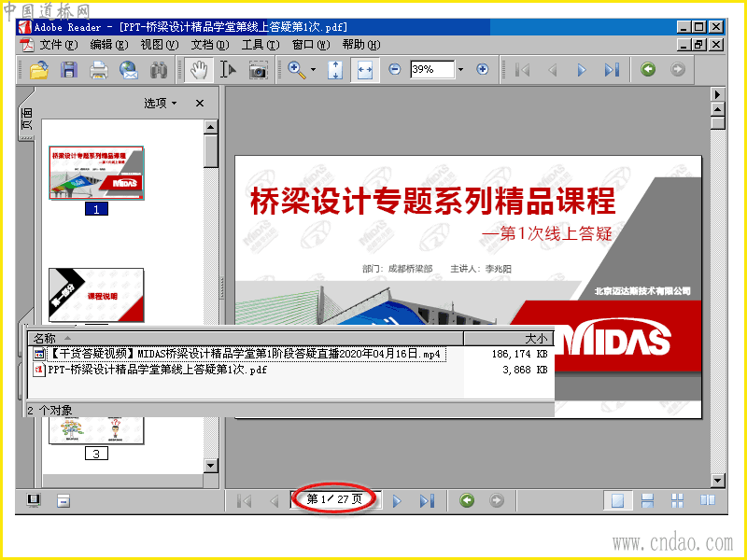This screenshot has height=560, width=747.
Task: Go to previous view in status bar
Action: coord(467,500)
